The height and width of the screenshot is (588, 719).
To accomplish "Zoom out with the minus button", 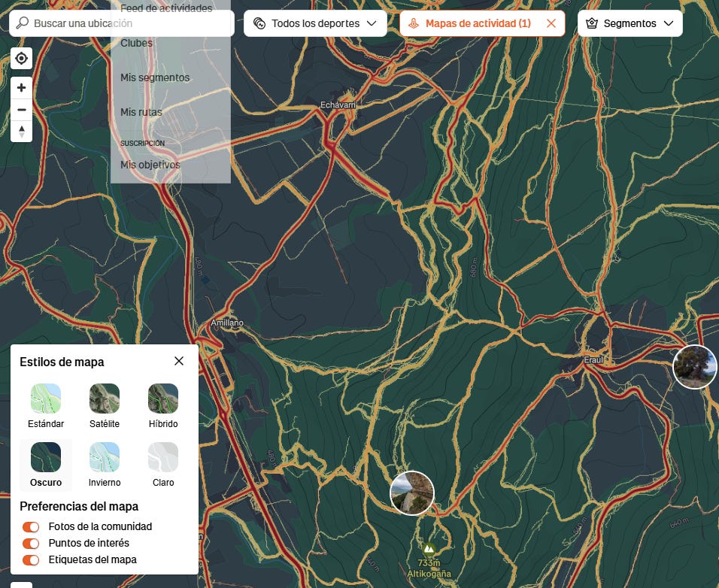I will 22,110.
